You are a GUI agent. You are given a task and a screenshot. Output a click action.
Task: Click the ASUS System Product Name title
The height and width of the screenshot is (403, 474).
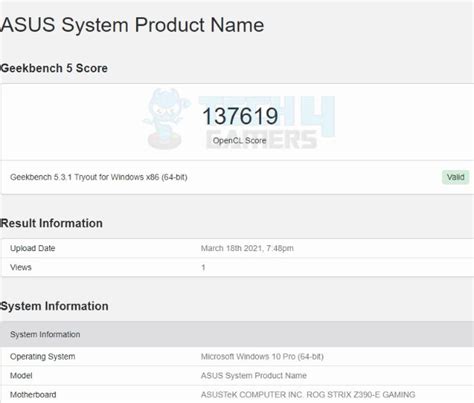(x=132, y=25)
